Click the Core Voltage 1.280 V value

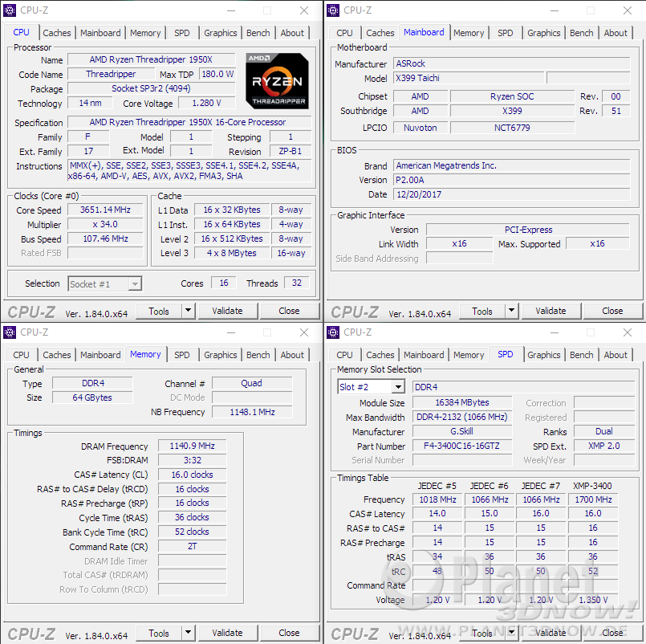(x=207, y=103)
